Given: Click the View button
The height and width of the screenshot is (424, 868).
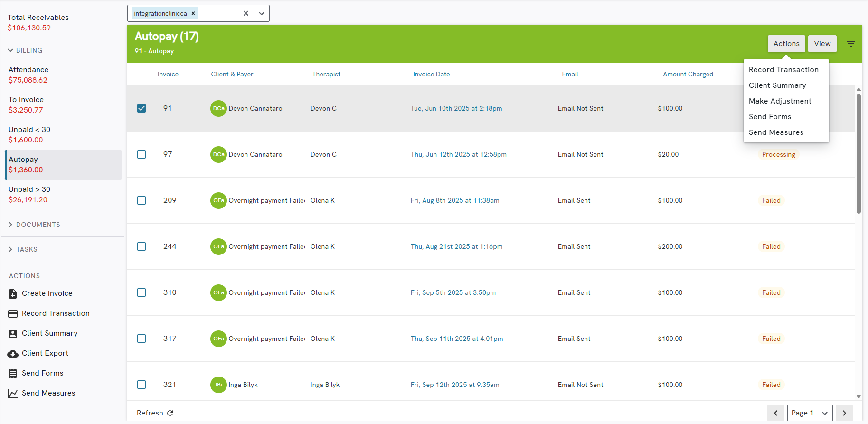Looking at the screenshot, I should tap(822, 44).
